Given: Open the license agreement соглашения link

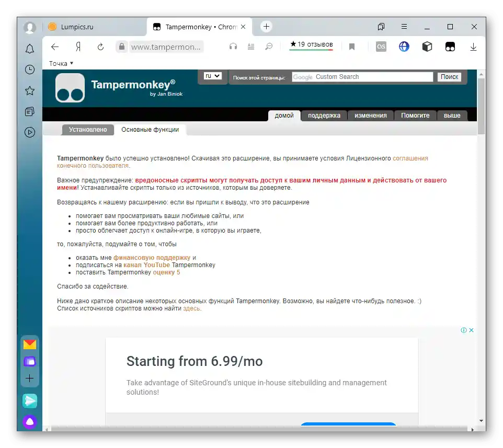Looking at the screenshot, I should pos(410,158).
